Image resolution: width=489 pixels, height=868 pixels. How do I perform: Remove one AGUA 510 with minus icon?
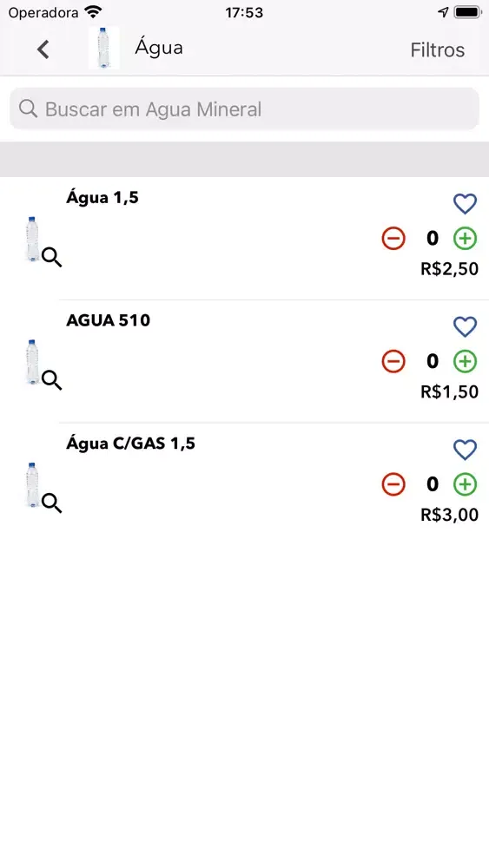tap(393, 361)
